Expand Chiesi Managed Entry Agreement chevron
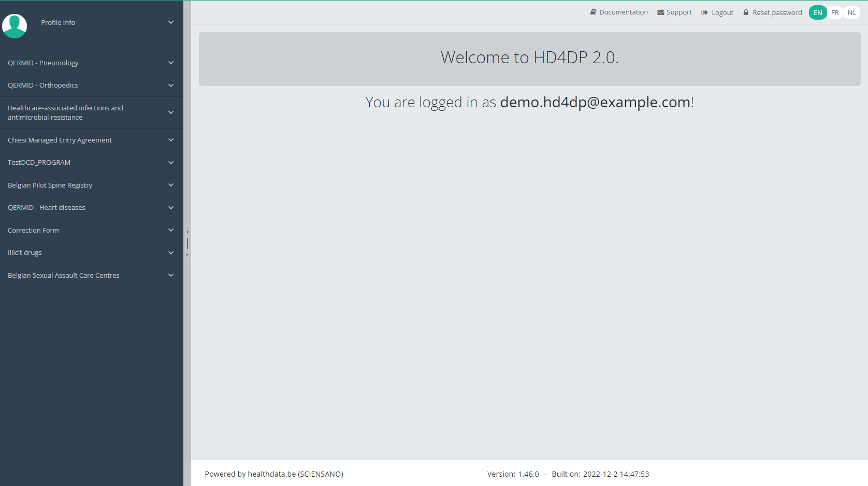Screen dimensions: 868x486 point(171,140)
